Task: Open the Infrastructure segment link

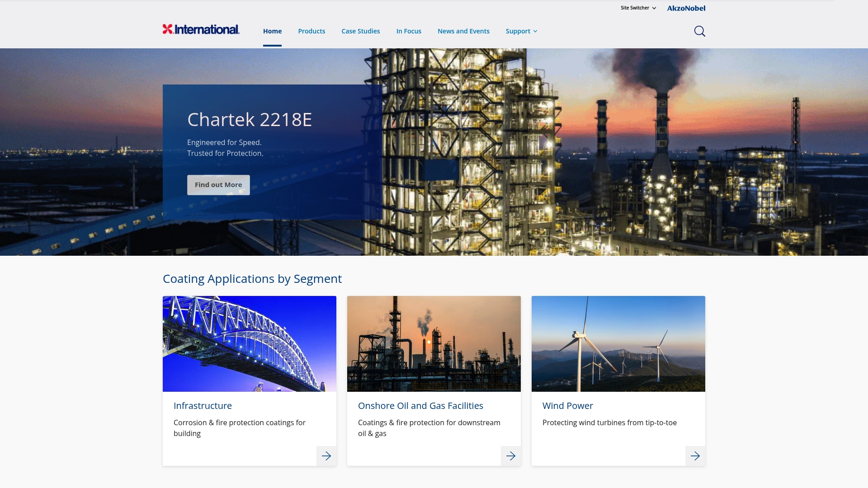Action: coord(203,406)
